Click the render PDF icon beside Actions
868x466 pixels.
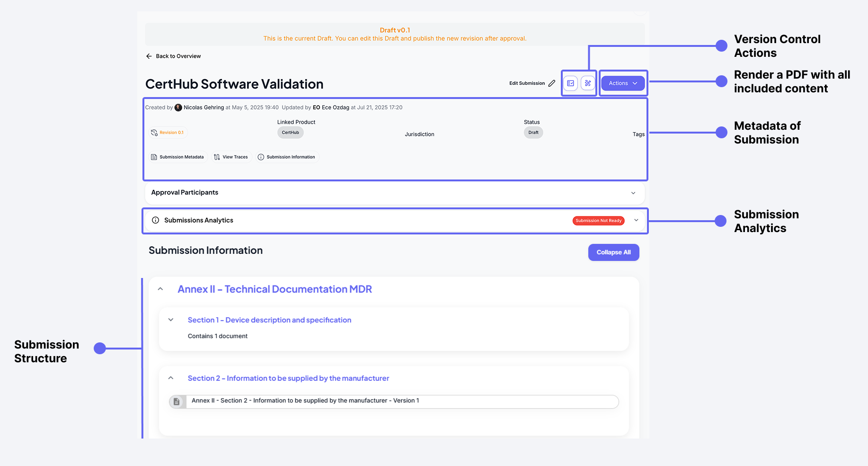588,83
